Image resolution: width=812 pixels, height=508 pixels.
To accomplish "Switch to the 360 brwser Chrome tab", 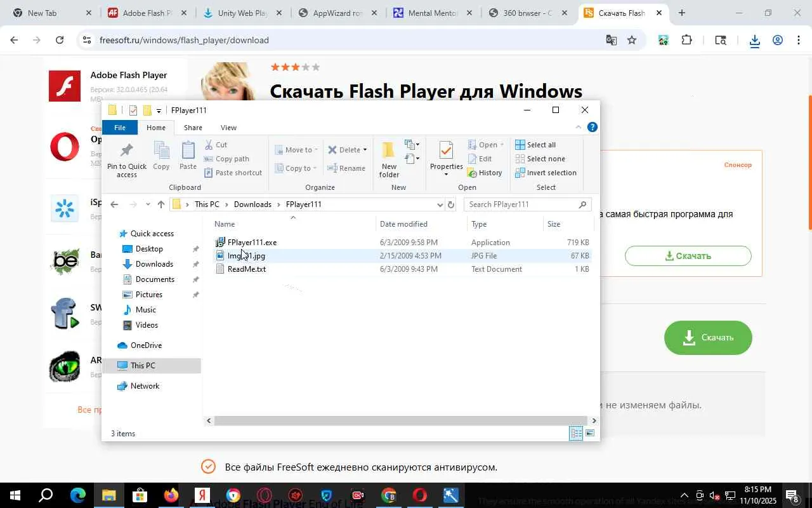I will click(527, 13).
